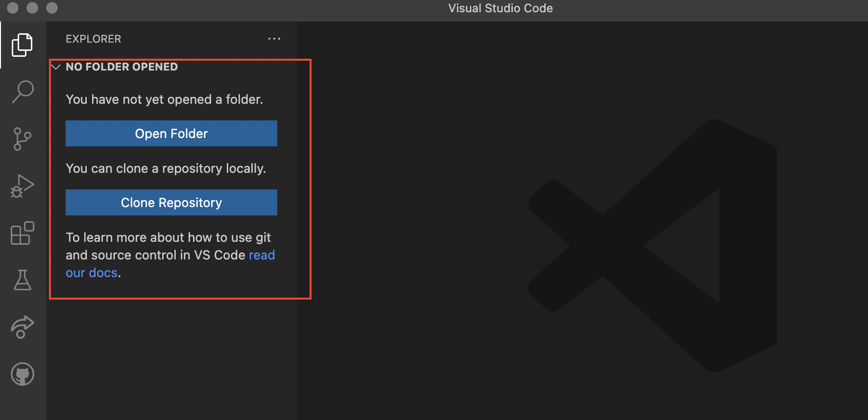Open the Search view icon
The height and width of the screenshot is (420, 868).
pyautogui.click(x=23, y=92)
